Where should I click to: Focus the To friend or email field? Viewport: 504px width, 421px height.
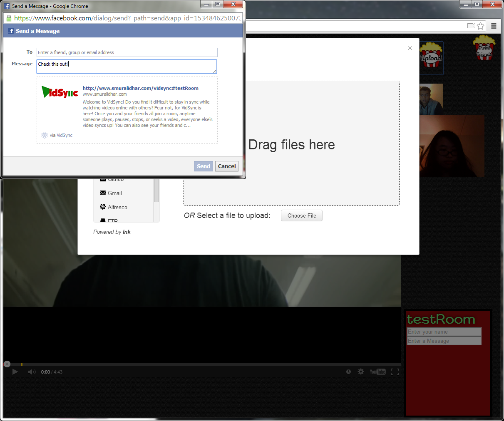127,52
